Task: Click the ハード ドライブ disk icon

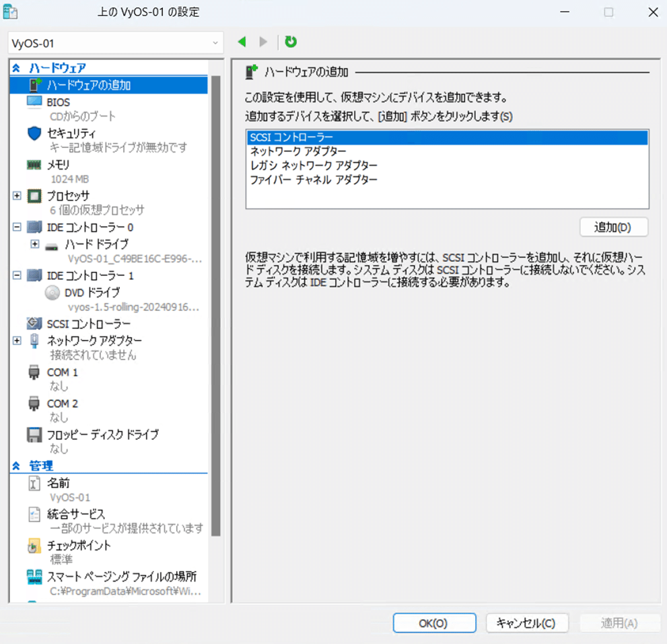Action: tap(52, 246)
